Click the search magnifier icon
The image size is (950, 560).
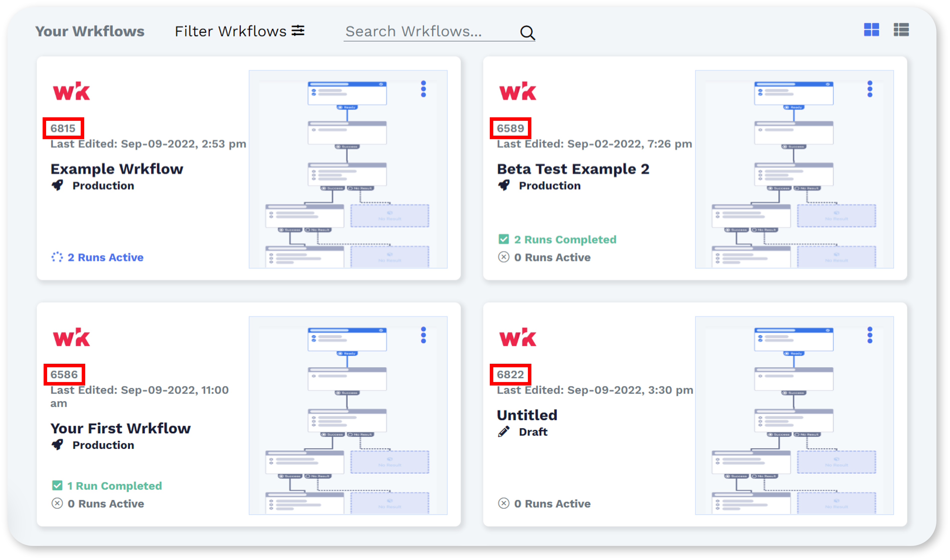pos(527,32)
